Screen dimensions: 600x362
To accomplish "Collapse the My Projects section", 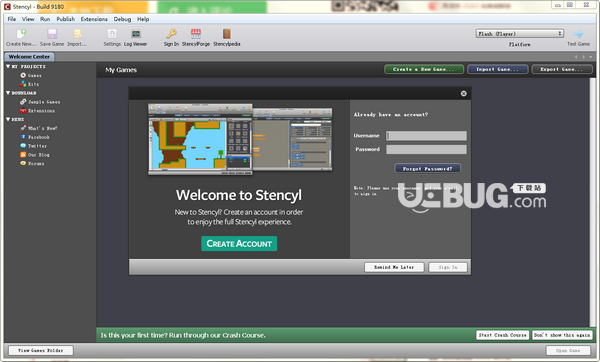I will [8, 67].
